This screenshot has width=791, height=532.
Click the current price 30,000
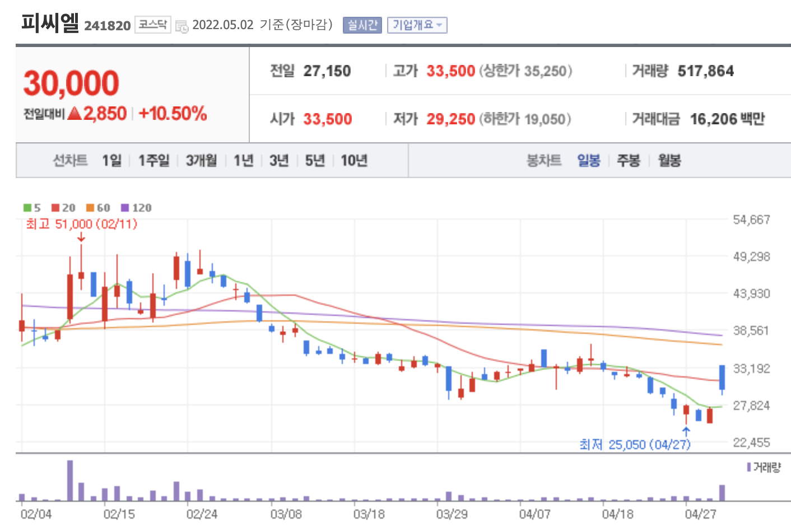(x=71, y=83)
